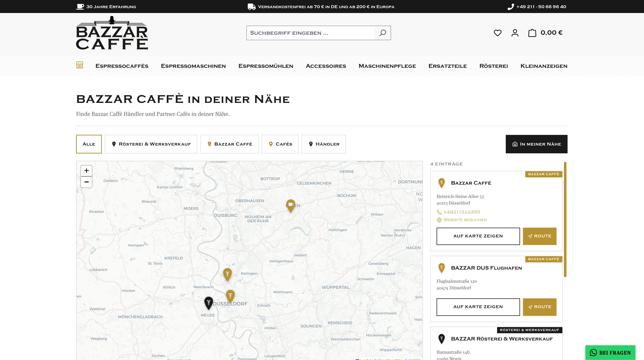
Task: Click the coffee cup icon in the top bar
Action: pyautogui.click(x=80, y=7)
